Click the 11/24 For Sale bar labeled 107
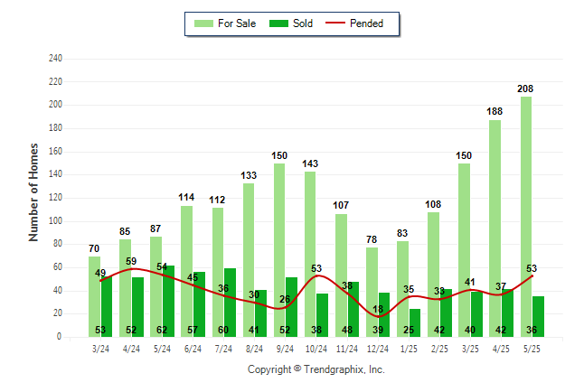The image size is (584, 392). click(x=341, y=275)
